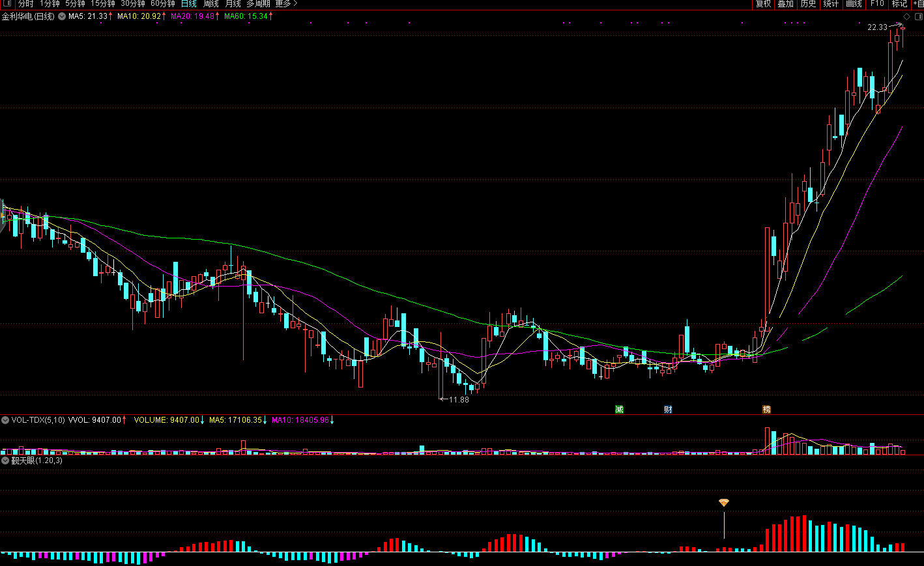Click the panel layout icon at top-left
This screenshot has height=566, width=924.
point(7,4)
